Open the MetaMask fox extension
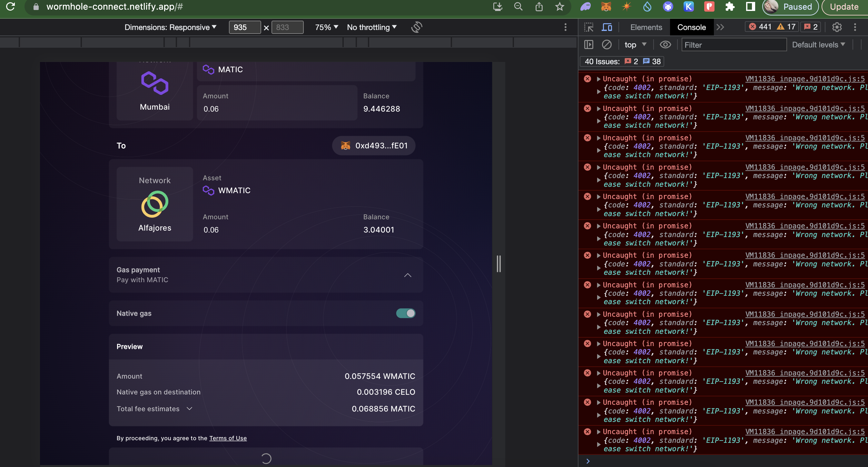 coord(606,6)
